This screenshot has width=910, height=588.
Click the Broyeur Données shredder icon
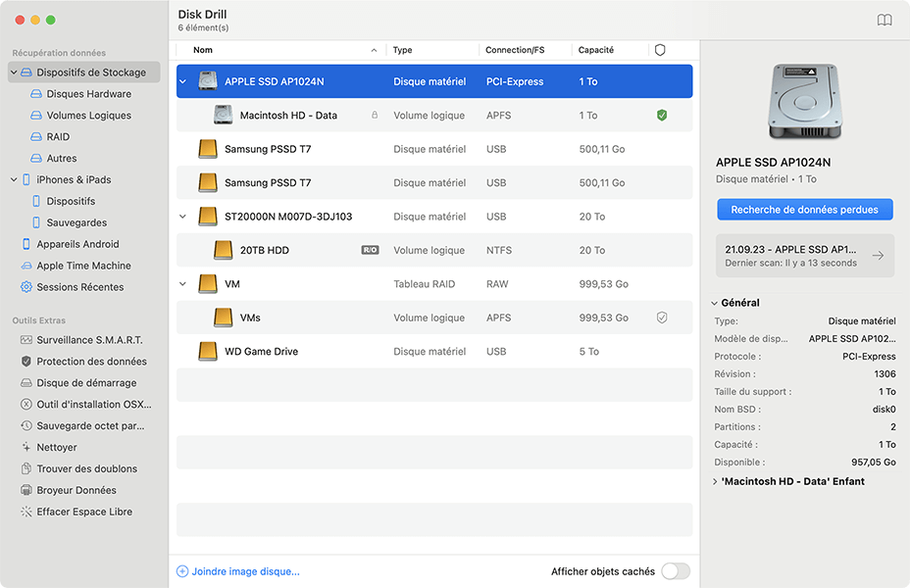point(26,490)
